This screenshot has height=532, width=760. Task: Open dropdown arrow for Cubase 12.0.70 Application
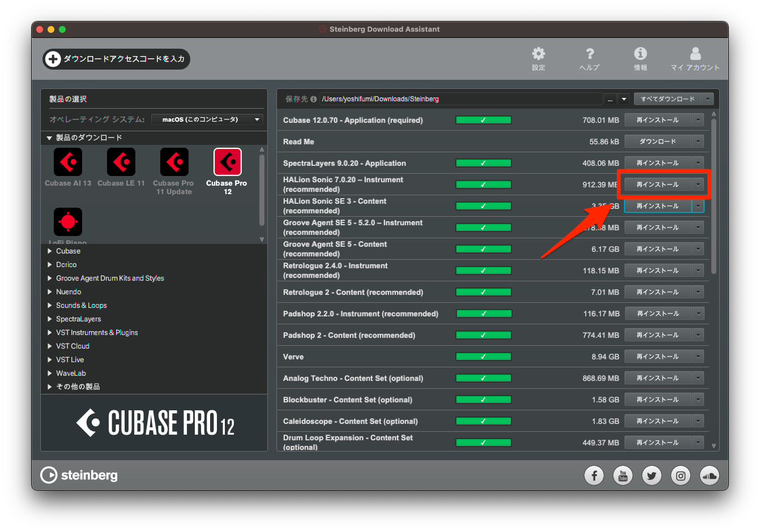(x=698, y=120)
